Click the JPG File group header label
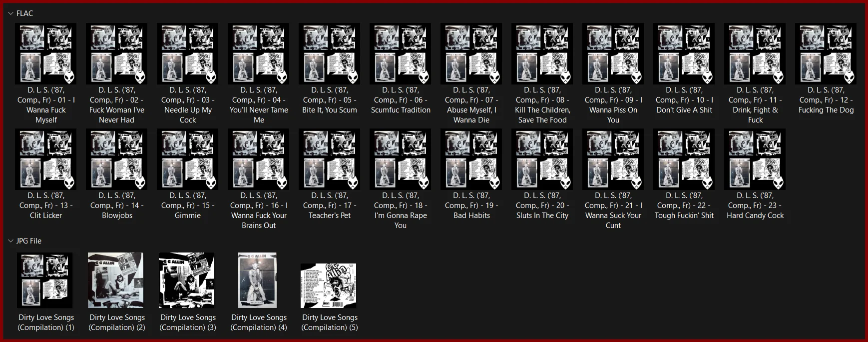The image size is (868, 342). [x=29, y=241]
